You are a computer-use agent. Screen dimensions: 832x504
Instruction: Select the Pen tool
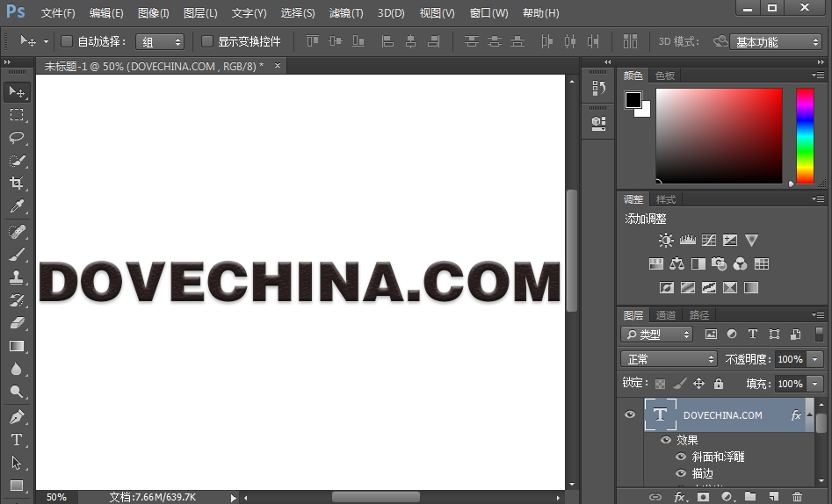pos(17,416)
